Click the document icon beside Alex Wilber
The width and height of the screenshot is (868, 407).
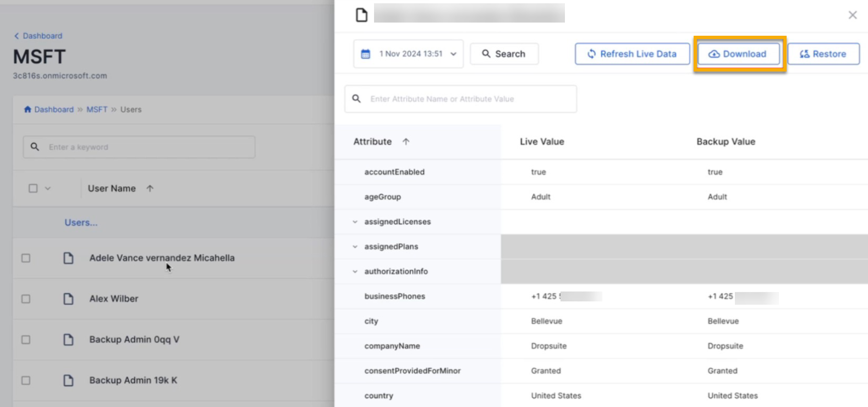click(x=68, y=299)
